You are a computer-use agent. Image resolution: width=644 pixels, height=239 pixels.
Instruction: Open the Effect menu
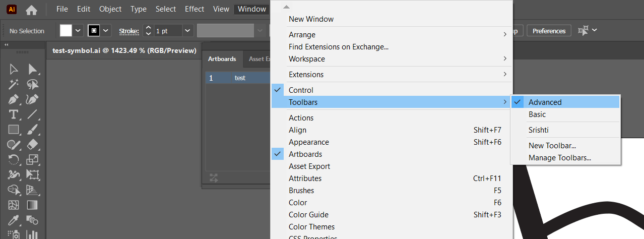pos(195,9)
